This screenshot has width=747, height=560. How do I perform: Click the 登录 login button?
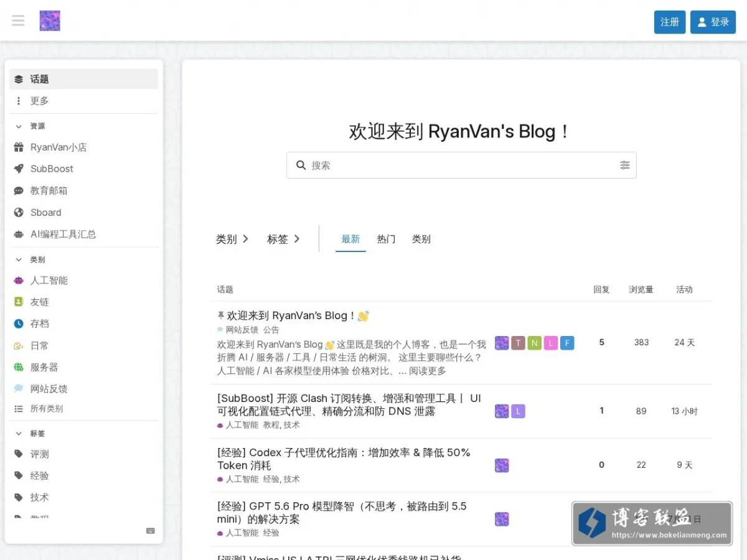[x=713, y=22]
